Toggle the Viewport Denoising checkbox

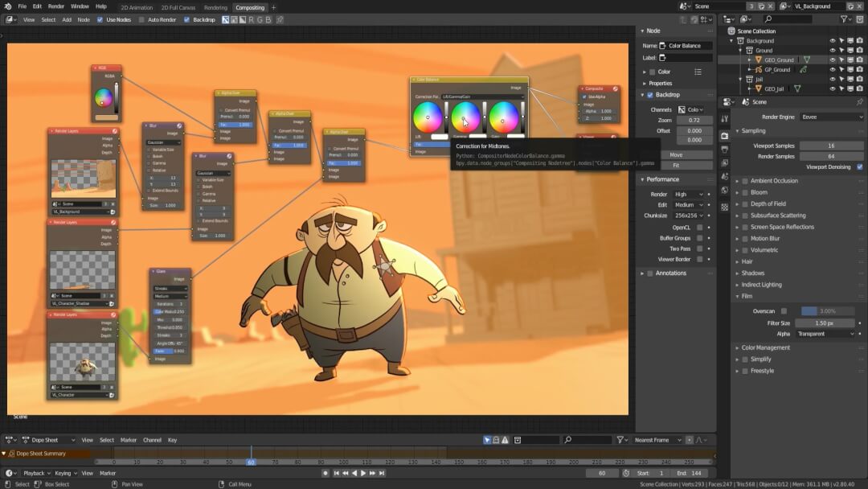(x=860, y=167)
